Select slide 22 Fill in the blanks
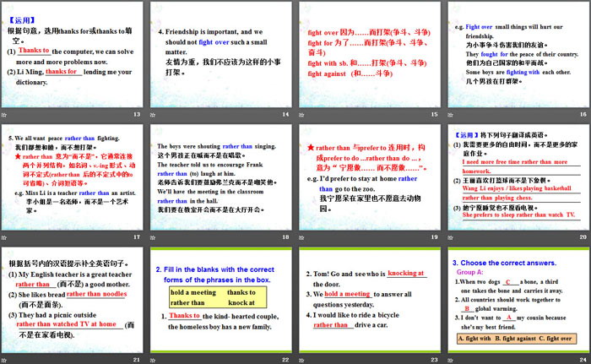The height and width of the screenshot is (364, 591). point(221,300)
